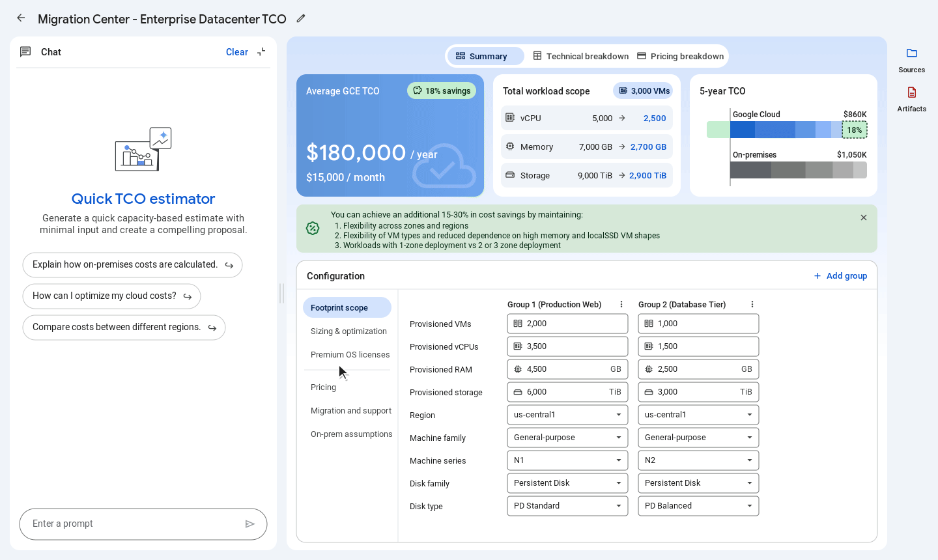Image resolution: width=938 pixels, height=560 pixels.
Task: Switch to the Pricing breakdown tab
Action: (x=681, y=56)
